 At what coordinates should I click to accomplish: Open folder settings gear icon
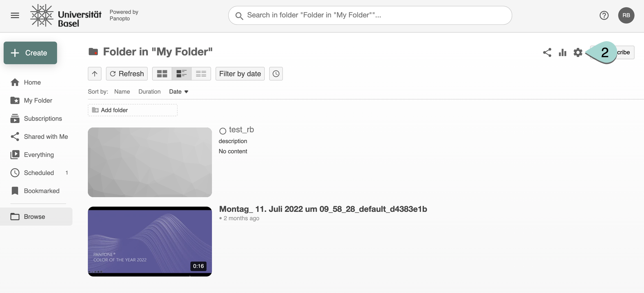click(x=578, y=52)
